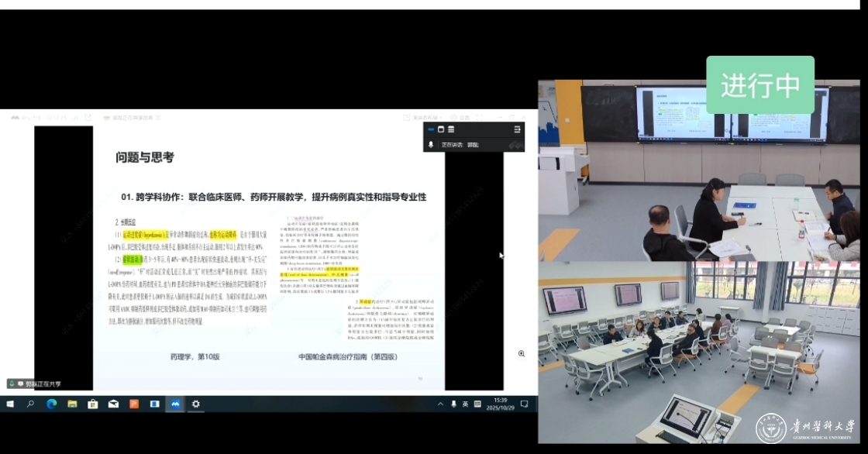This screenshot has height=454, width=868.
Task: Open the Tencent Meeting app in the taskbar
Action: (x=175, y=404)
